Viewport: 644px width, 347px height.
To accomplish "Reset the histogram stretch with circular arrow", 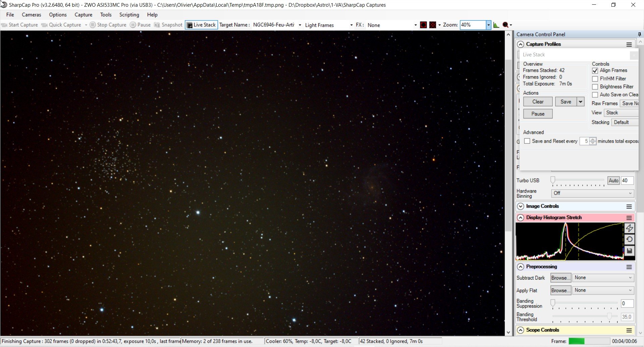I will click(x=630, y=239).
